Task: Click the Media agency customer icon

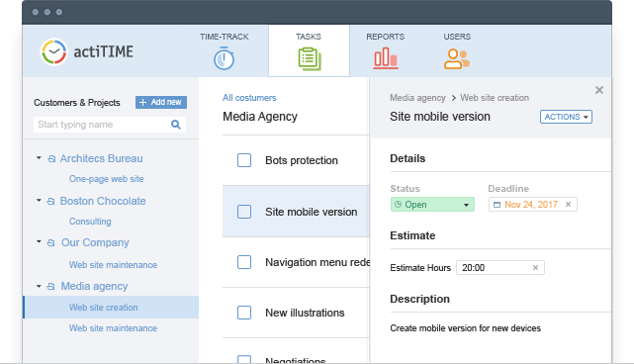Action: pos(51,286)
